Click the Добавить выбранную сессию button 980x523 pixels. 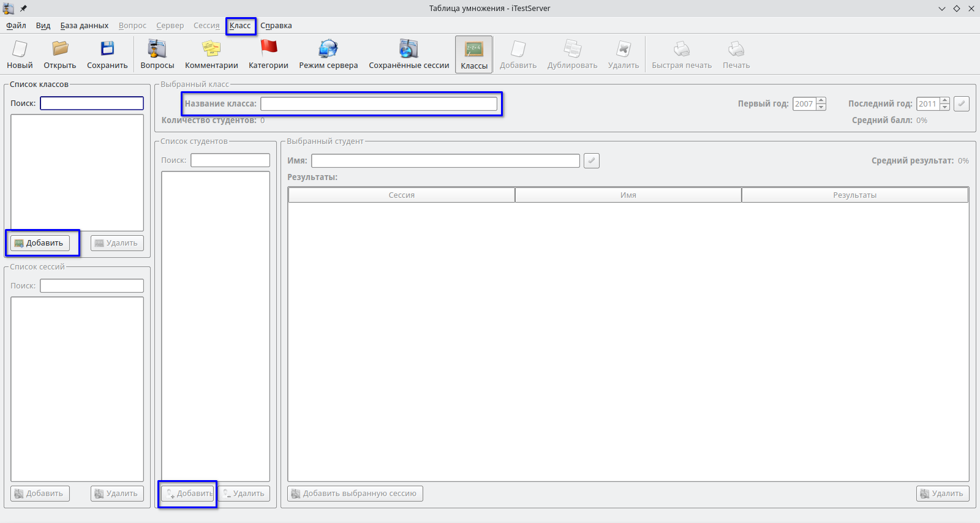point(355,494)
